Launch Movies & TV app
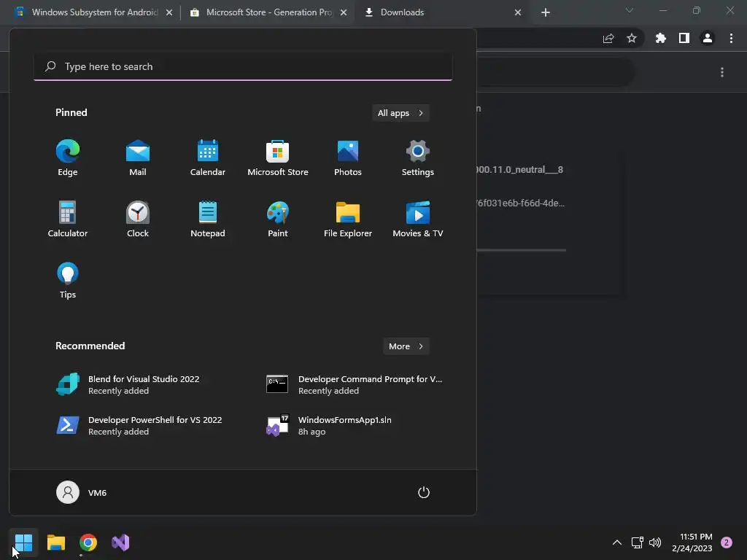 pyautogui.click(x=418, y=219)
